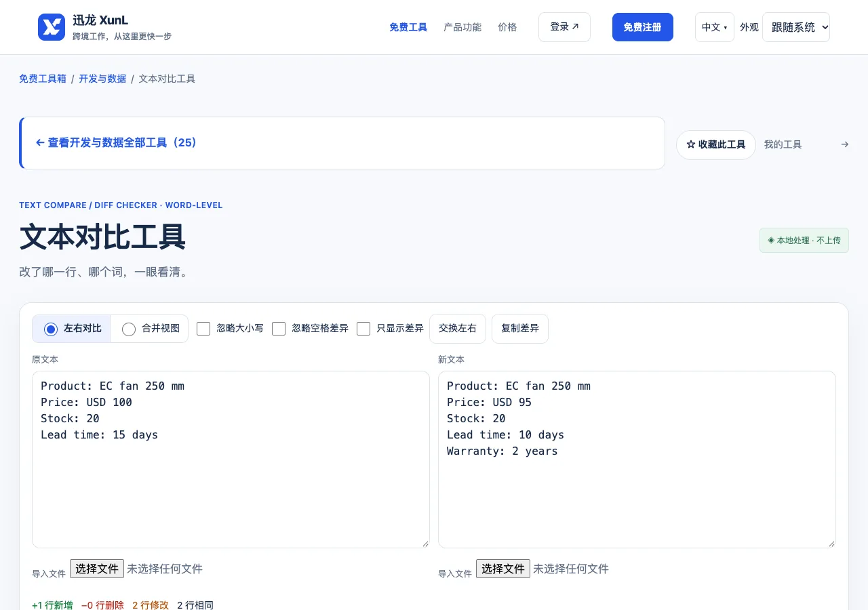Click the 'Lead time: 10 days' line
The image size is (868, 610).
[505, 434]
